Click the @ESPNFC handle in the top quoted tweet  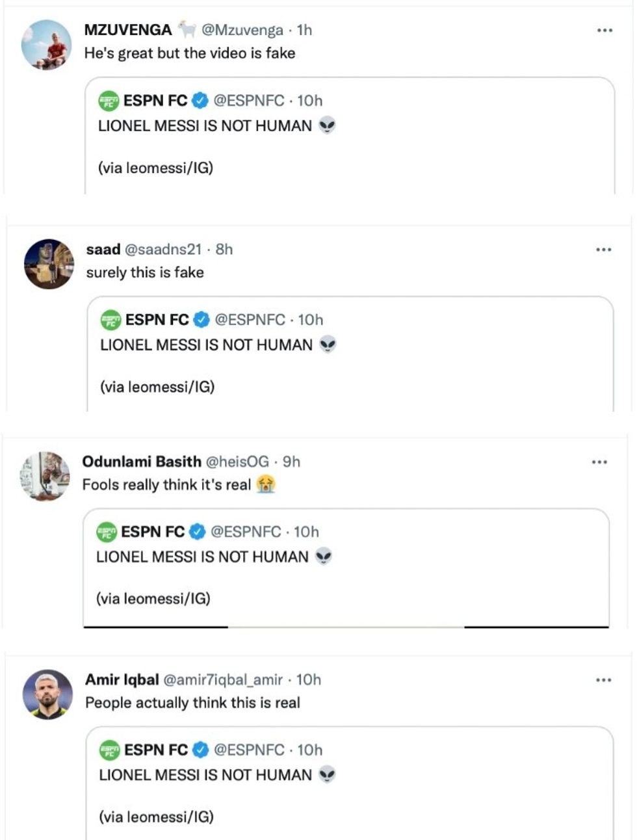coord(248,101)
